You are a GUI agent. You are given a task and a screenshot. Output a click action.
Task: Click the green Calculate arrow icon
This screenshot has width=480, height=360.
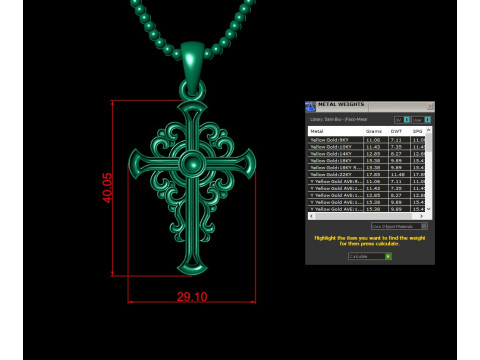point(388,256)
